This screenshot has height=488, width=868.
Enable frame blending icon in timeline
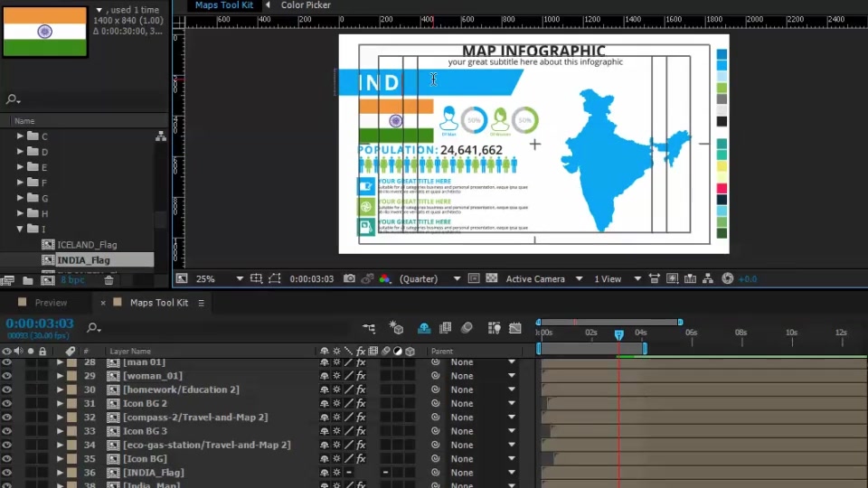(x=445, y=328)
